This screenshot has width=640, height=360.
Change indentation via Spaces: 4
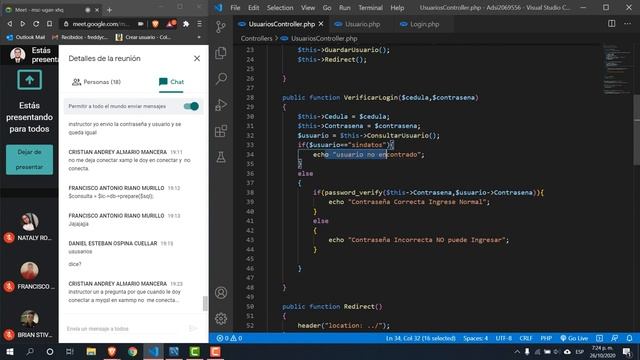(x=476, y=338)
